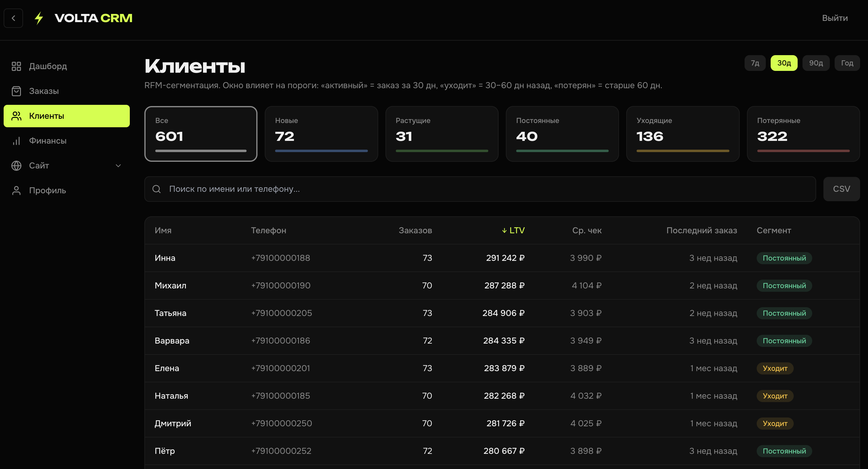Image resolution: width=868 pixels, height=469 pixels.
Task: Click the Сайт globe icon
Action: [x=16, y=166]
